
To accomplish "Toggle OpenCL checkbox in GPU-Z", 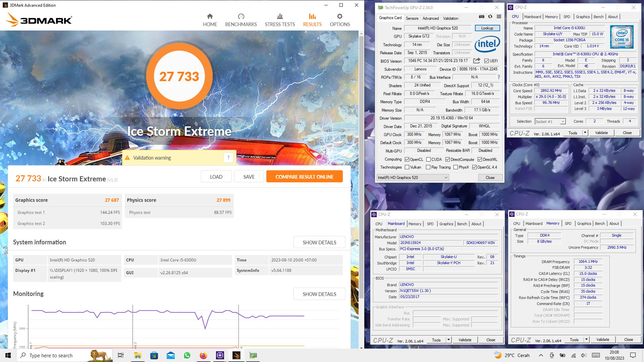I will [x=407, y=160].
